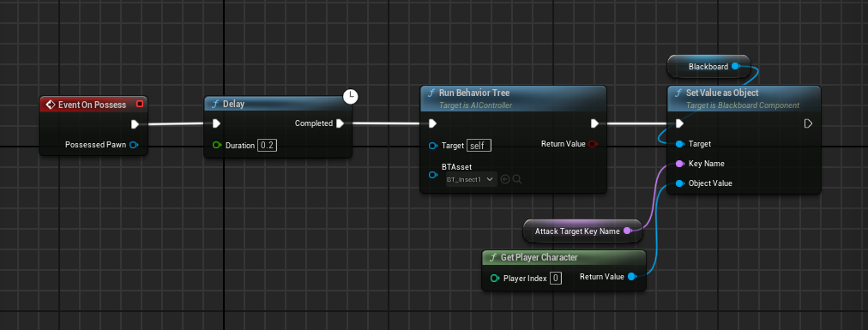Click the Player Index value field showing 0

coord(556,278)
